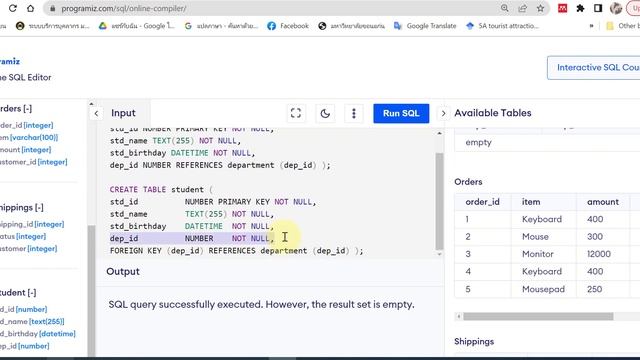Click the Output section heading
Viewport: 640px width, 360px height.
(123, 271)
